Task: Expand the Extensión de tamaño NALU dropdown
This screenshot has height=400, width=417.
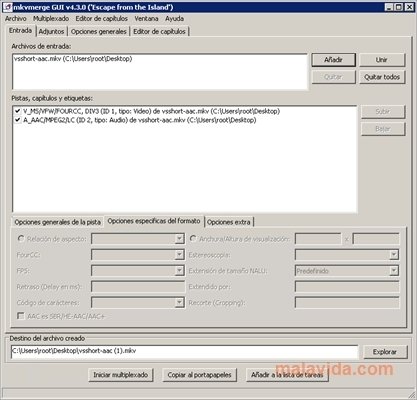Action: pyautogui.click(x=394, y=271)
